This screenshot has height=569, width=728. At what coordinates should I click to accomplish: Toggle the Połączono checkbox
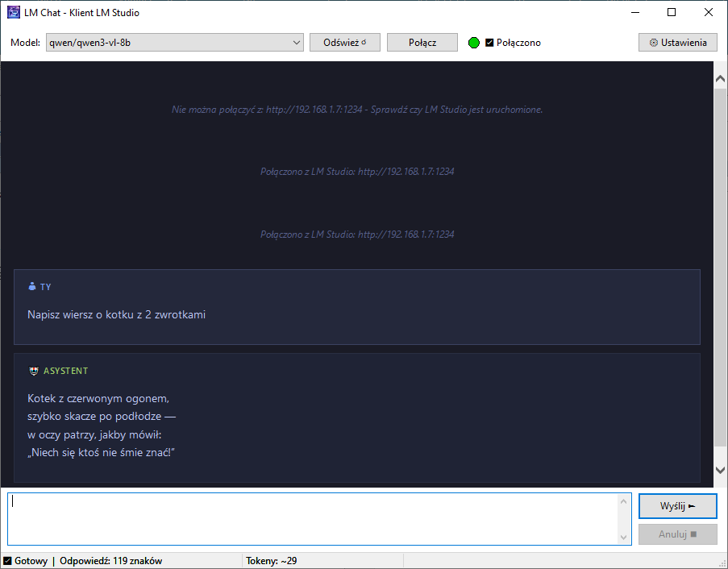(x=489, y=43)
